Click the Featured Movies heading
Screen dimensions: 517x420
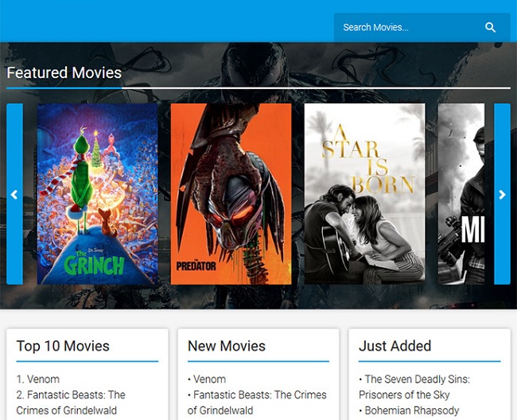64,73
